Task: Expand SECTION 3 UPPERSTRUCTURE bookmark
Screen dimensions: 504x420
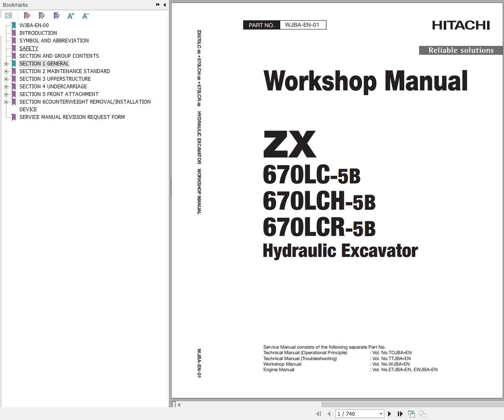Action: pyautogui.click(x=6, y=79)
